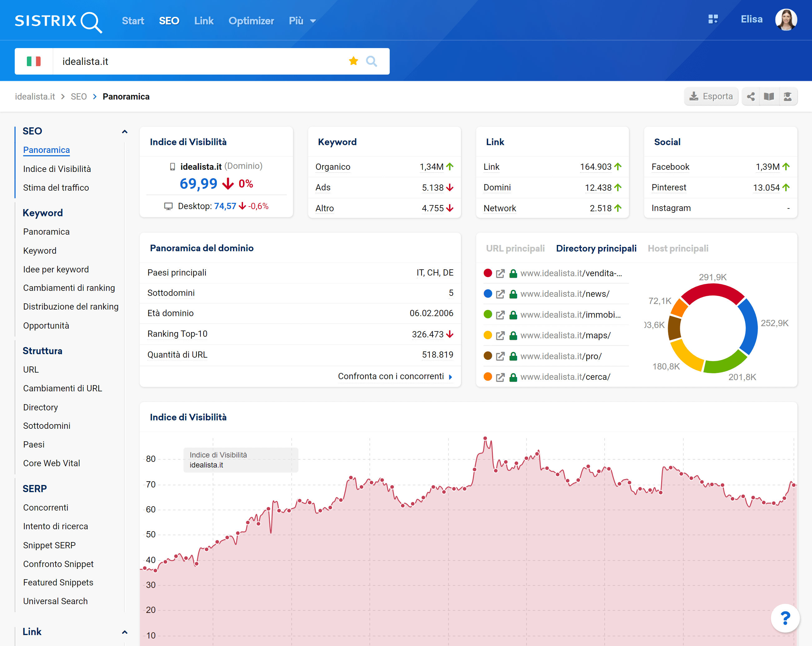Select the Italian flag country selector
Viewport: 812px width, 646px height.
(34, 61)
